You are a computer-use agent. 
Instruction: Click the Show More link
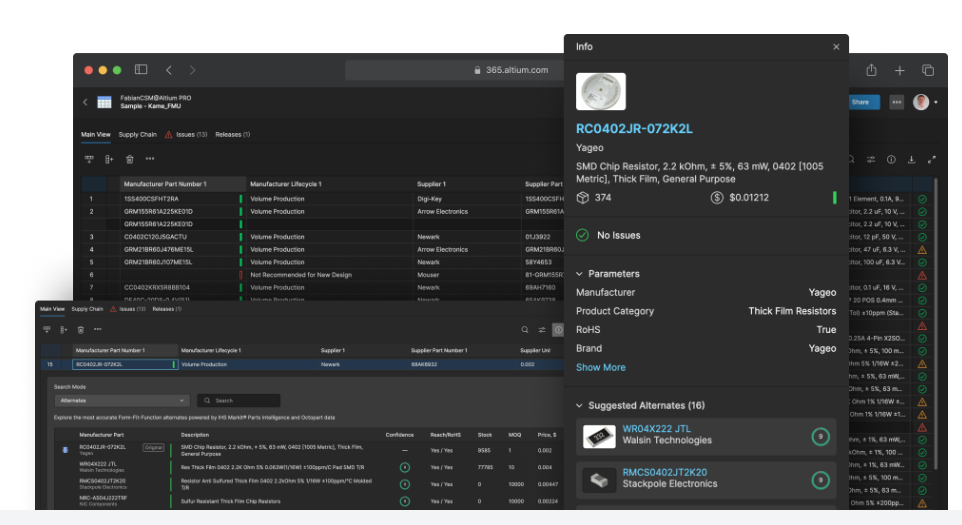[601, 368]
